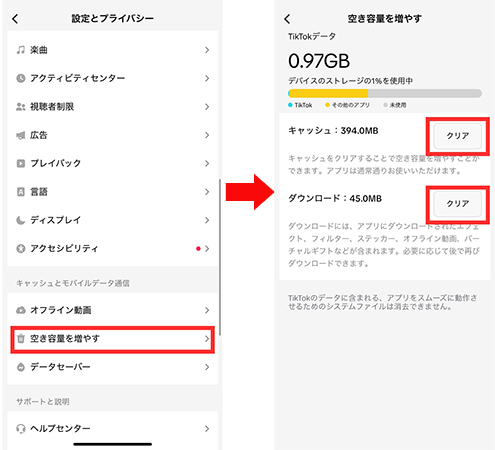Open ヘルプセンター via its chevron
Screen dimensions: 495x450
pyautogui.click(x=207, y=428)
